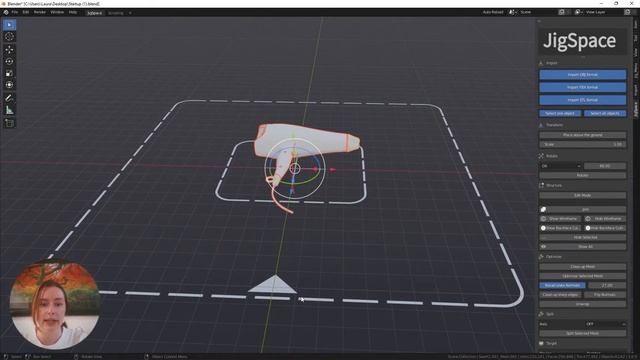Open the rotation axis dropdown
This screenshot has height=360, width=640.
point(560,166)
